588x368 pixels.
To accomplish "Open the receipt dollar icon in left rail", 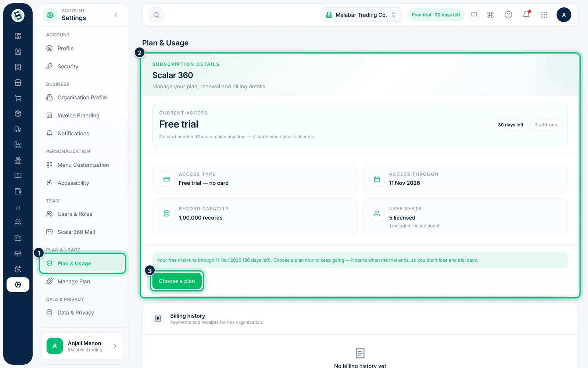I will [18, 67].
